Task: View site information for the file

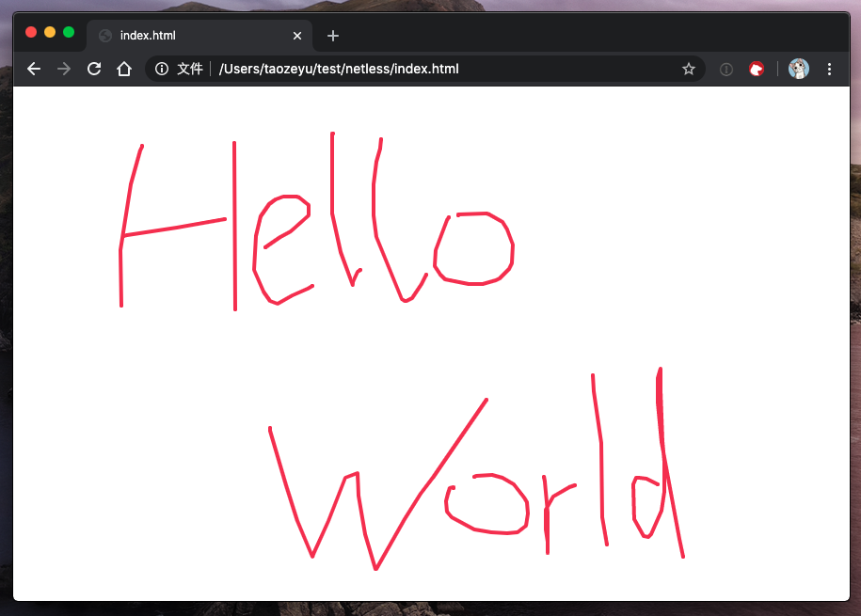Action: (x=162, y=69)
